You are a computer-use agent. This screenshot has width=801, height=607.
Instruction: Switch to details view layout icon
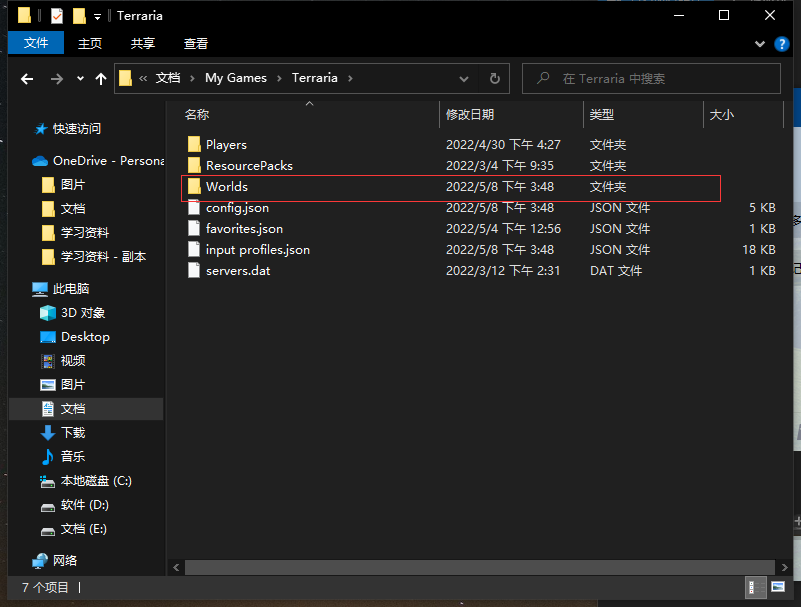[x=753, y=587]
